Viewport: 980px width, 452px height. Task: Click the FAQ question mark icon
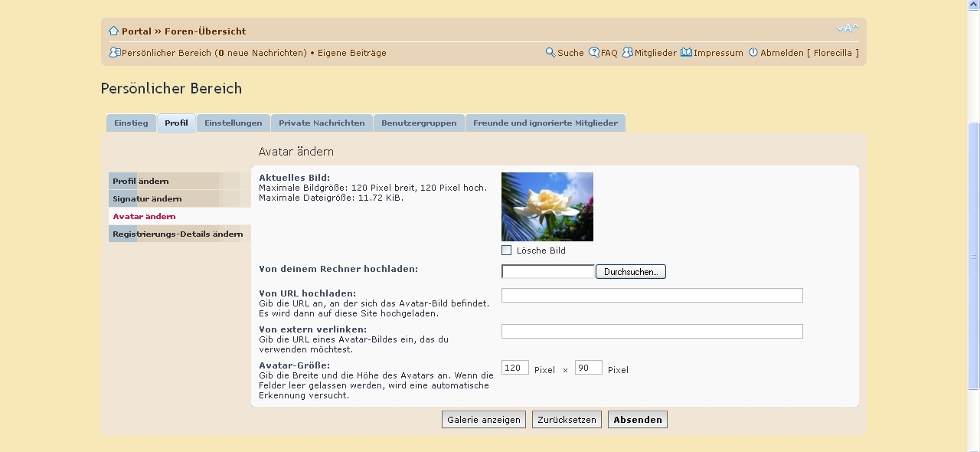click(x=594, y=53)
